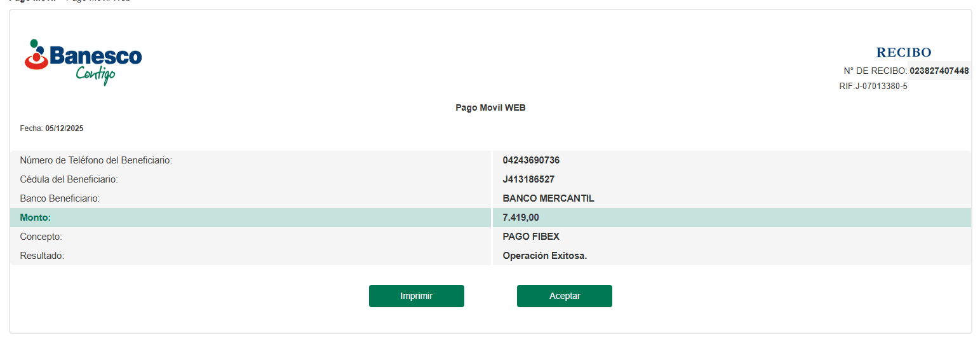The width and height of the screenshot is (980, 346).
Task: Click the Número de Teléfono del Beneficiario label
Action: 96,160
